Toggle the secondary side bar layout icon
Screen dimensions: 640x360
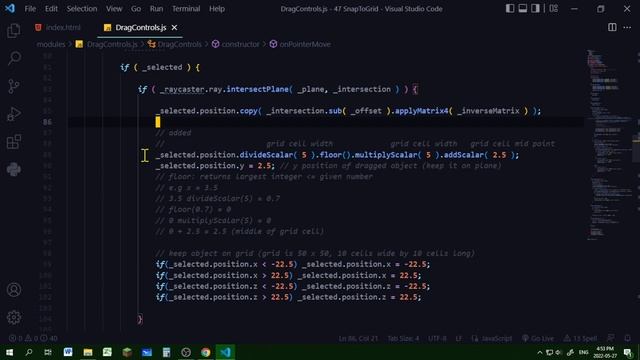click(535, 9)
